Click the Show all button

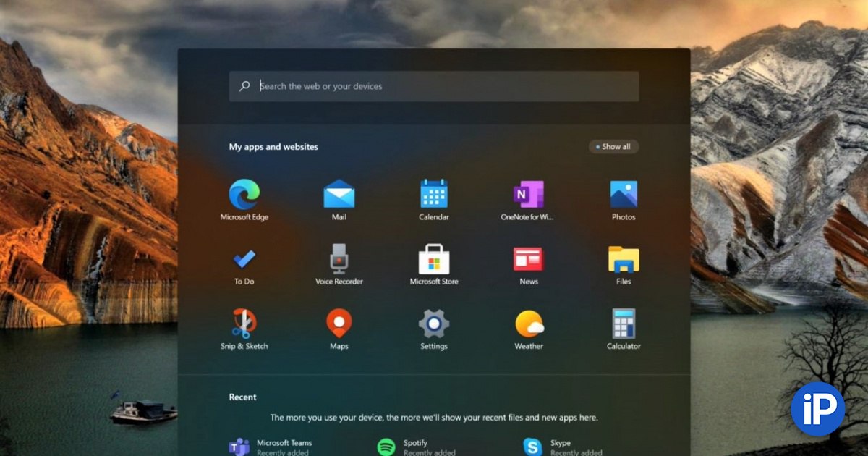[613, 146]
